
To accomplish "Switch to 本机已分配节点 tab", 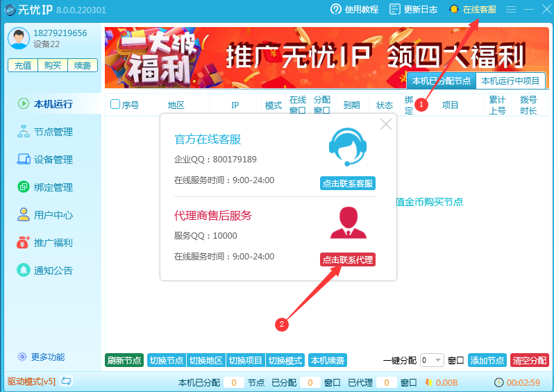I will pyautogui.click(x=442, y=81).
